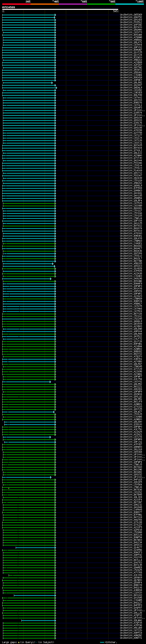This screenshot has width=146, height=644.
Task: Click hit UniRef100_B9IKY8
Action: point(131,289)
